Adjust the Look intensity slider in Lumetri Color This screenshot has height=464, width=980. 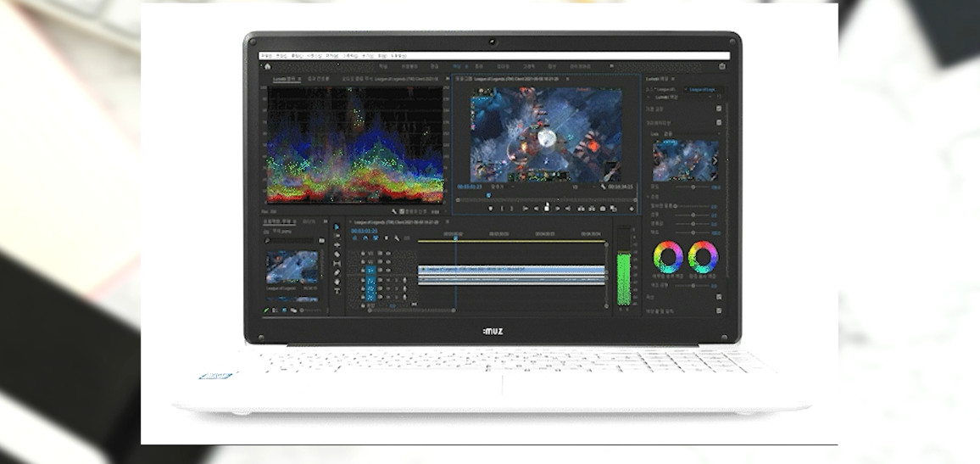pos(693,187)
